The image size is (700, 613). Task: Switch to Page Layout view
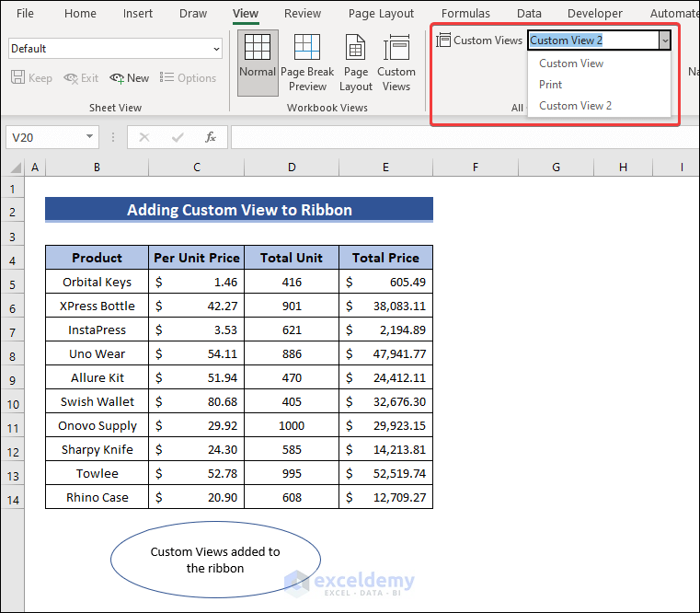tap(355, 63)
